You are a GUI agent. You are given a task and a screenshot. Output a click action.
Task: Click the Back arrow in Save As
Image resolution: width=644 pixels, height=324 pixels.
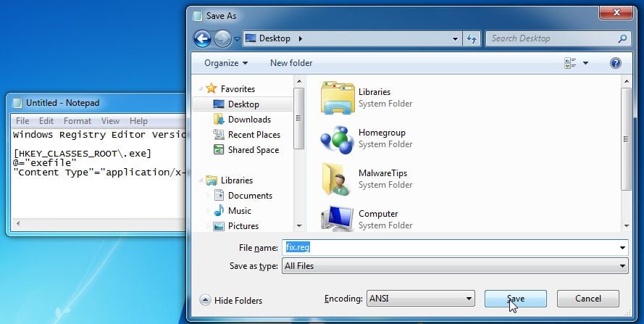(202, 38)
